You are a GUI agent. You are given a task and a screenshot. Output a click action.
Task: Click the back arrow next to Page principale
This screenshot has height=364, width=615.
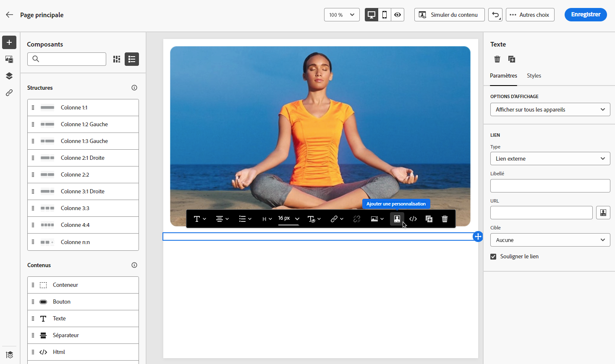pos(9,15)
